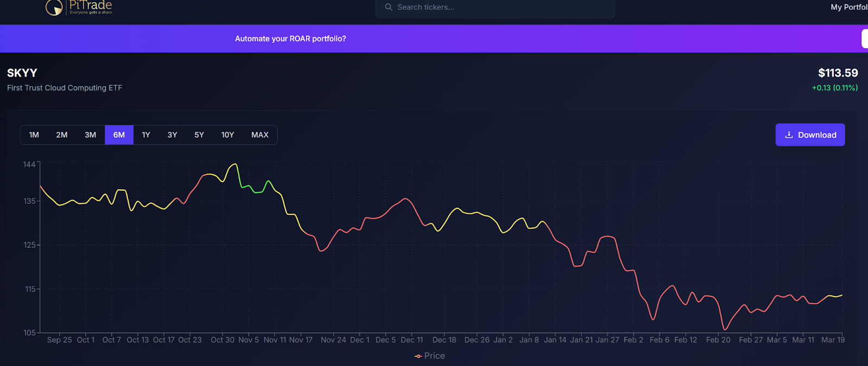
Task: Click the 144 y-axis label
Action: 29,164
